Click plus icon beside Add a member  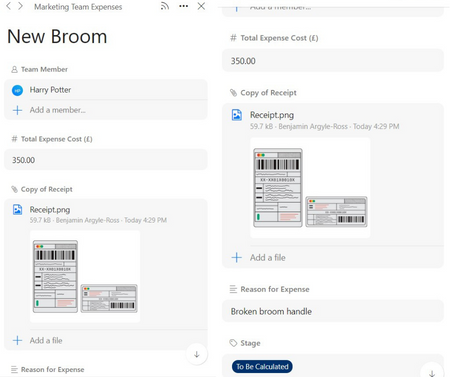pos(17,110)
